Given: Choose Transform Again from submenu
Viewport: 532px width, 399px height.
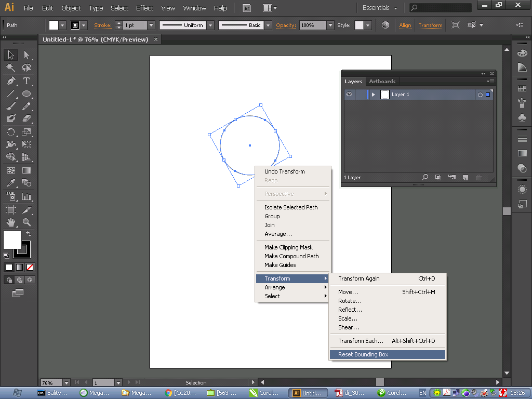Looking at the screenshot, I should pos(388,278).
